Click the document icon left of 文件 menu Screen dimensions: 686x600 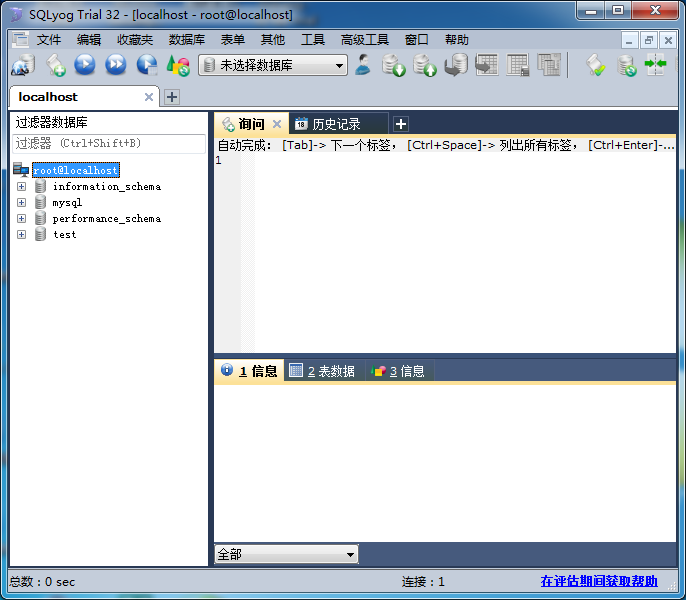(x=20, y=40)
